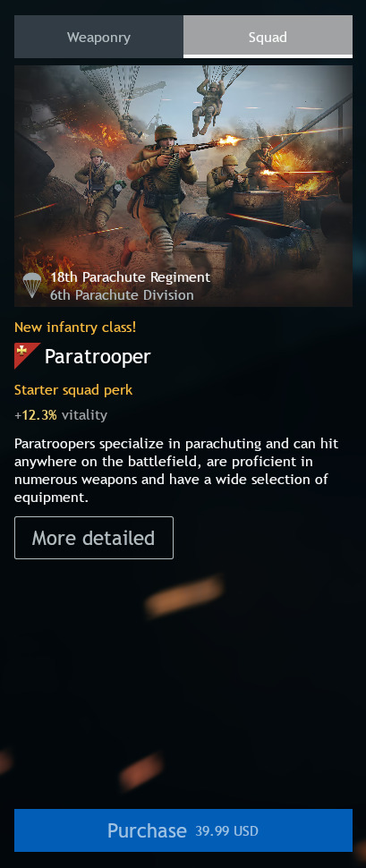
Task: Purchase the pack for 39.99 USD
Action: tap(183, 830)
